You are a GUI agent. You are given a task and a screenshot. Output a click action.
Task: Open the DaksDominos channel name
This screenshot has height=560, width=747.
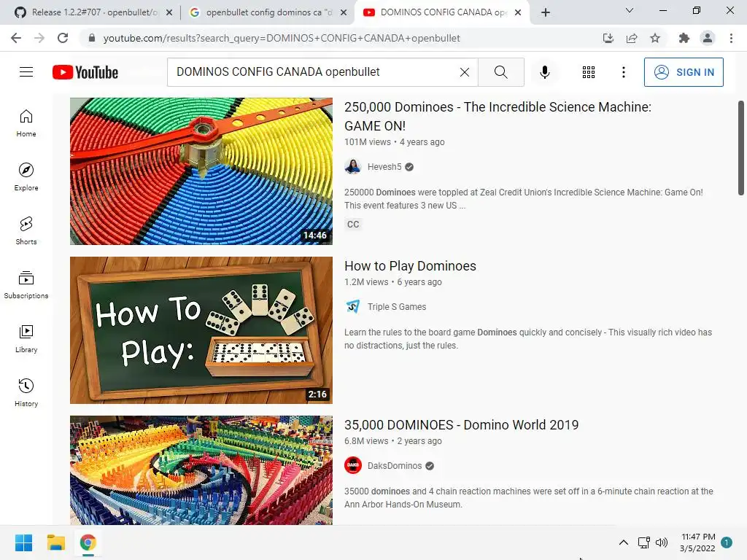(395, 466)
